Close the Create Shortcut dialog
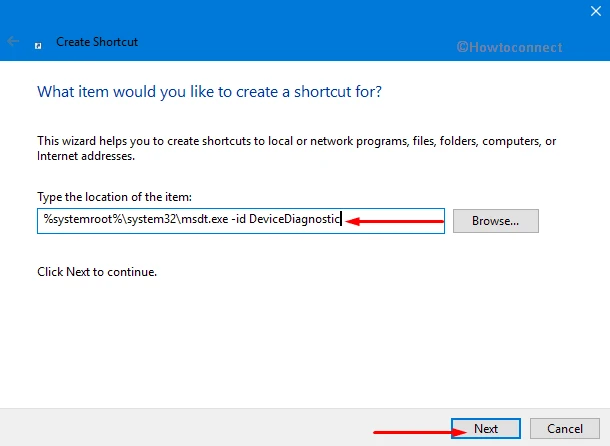This screenshot has height=446, width=610. tap(596, 11)
